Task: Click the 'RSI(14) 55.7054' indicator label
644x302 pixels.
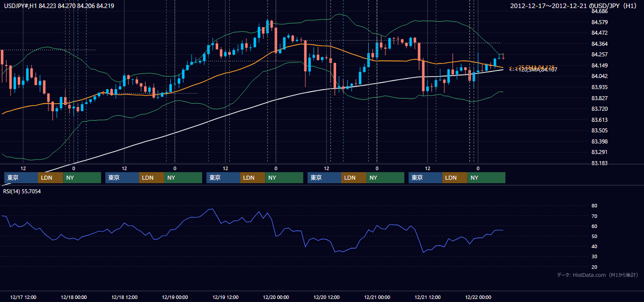Action: pos(22,191)
